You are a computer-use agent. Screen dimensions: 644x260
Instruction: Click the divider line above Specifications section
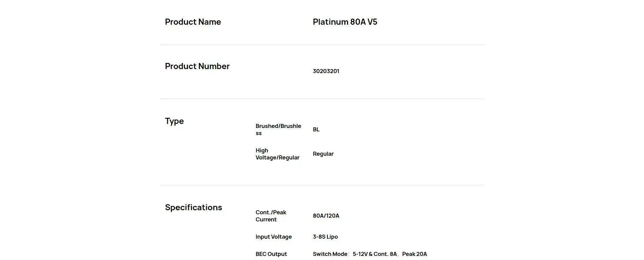pyautogui.click(x=322, y=185)
